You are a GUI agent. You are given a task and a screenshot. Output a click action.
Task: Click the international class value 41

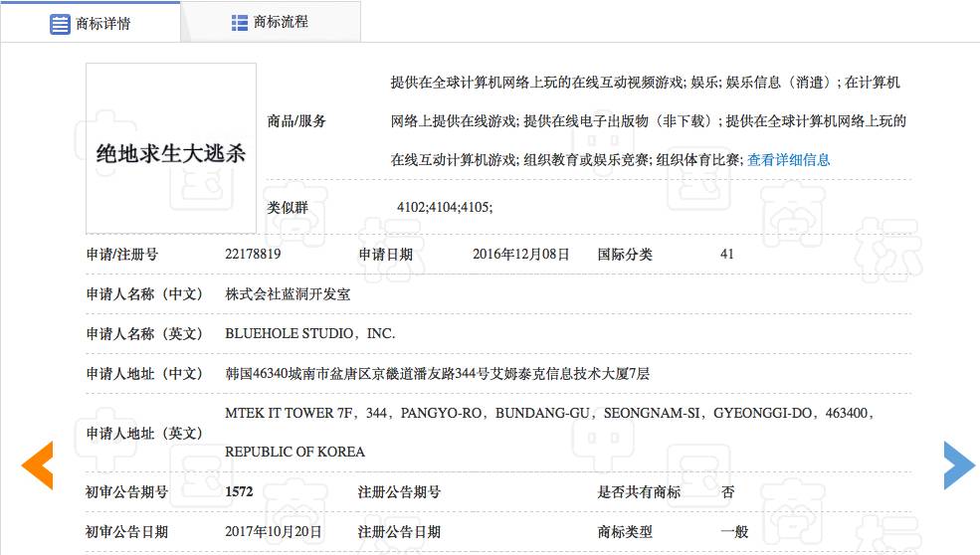(727, 254)
